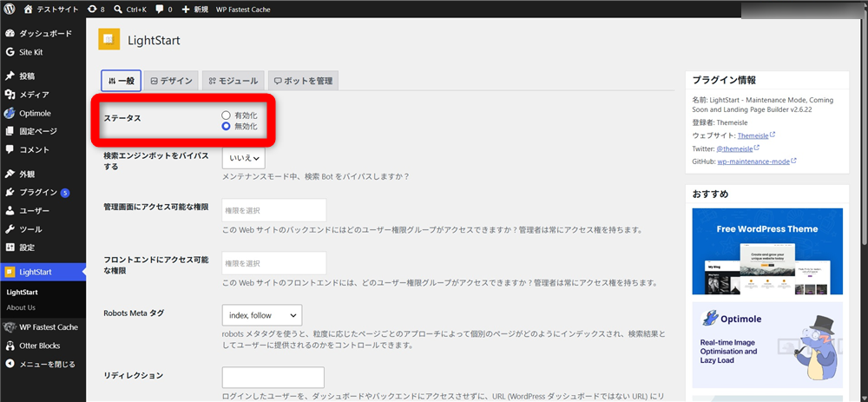Open ダッシュボード in the sidebar
Viewport: 868px width, 402px height.
[43, 33]
